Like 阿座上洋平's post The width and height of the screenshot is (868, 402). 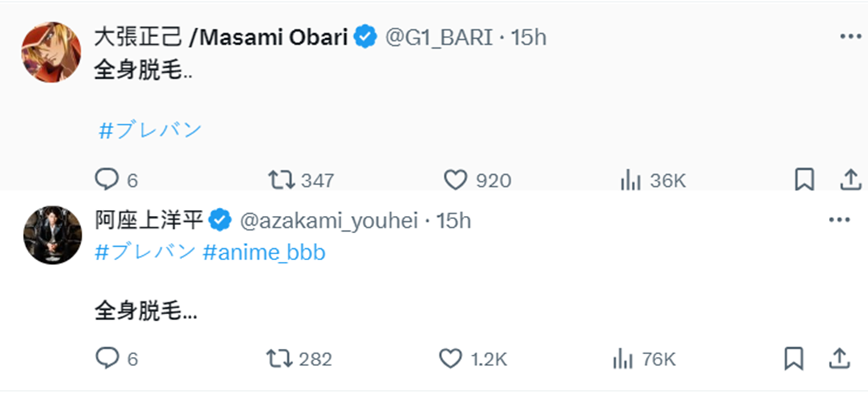coord(450,358)
